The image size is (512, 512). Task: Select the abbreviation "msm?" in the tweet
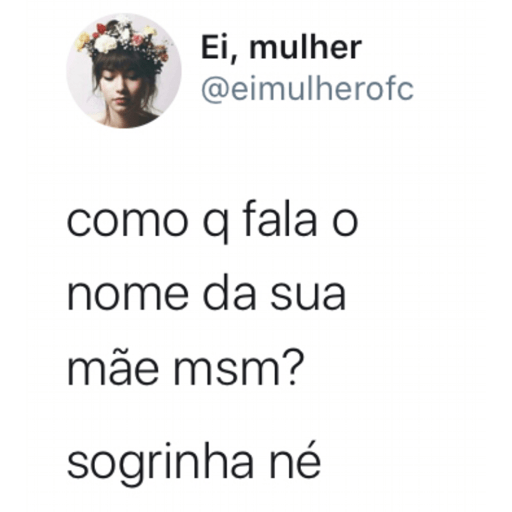tap(234, 367)
